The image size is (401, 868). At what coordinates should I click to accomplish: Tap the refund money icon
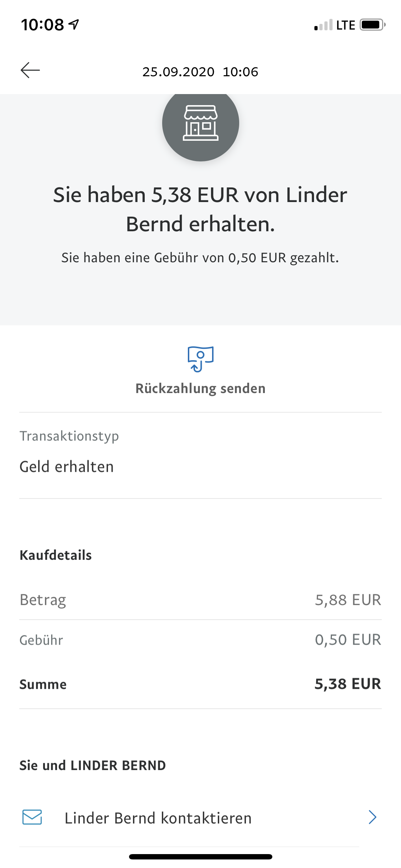(x=200, y=359)
